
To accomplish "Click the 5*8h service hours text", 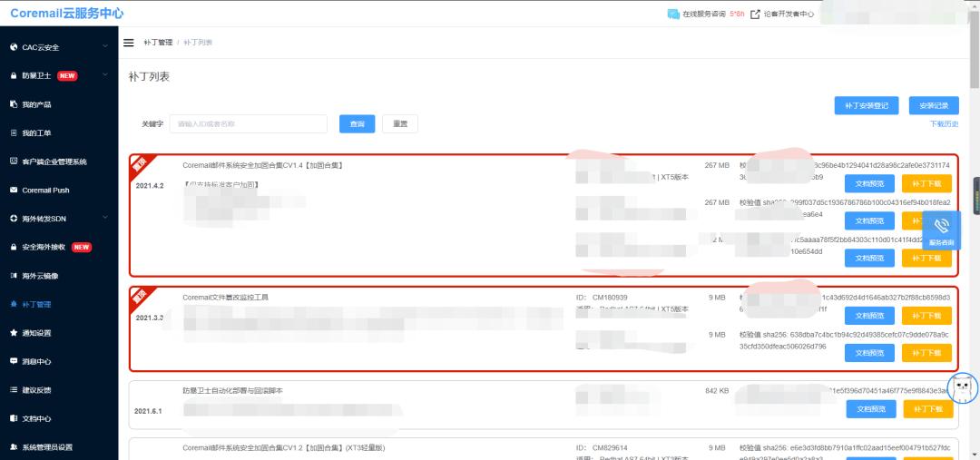I will [x=737, y=14].
